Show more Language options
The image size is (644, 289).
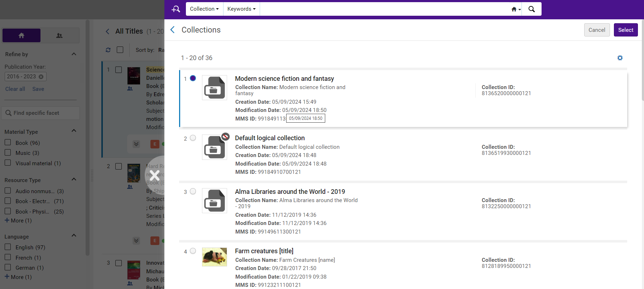pyautogui.click(x=18, y=277)
